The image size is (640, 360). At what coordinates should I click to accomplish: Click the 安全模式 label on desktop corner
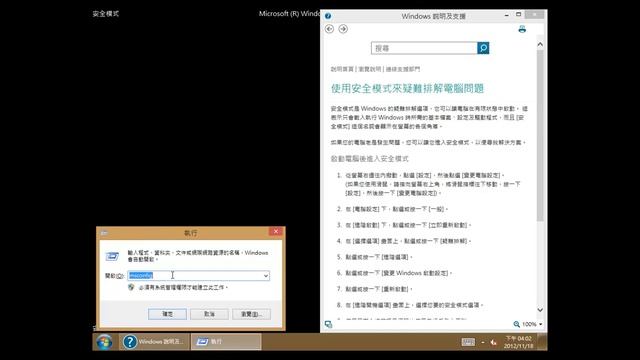click(106, 13)
